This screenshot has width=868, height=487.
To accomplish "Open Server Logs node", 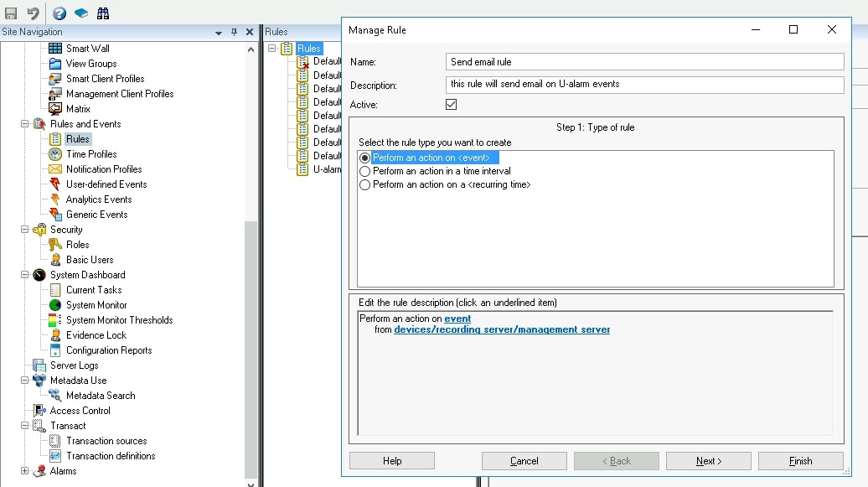I will [74, 365].
